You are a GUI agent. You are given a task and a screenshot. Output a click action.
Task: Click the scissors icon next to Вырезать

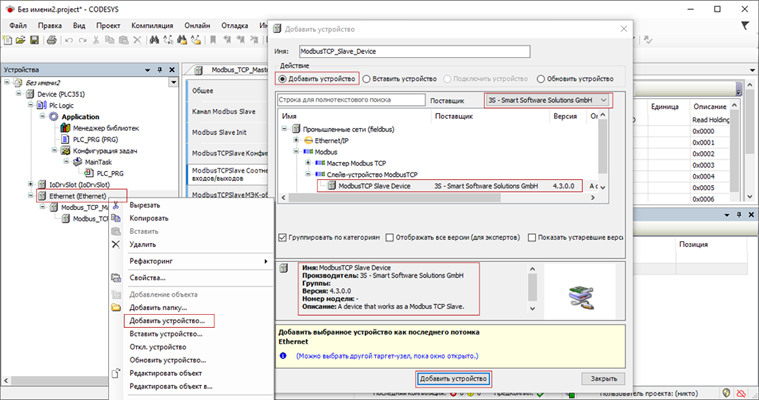point(116,205)
